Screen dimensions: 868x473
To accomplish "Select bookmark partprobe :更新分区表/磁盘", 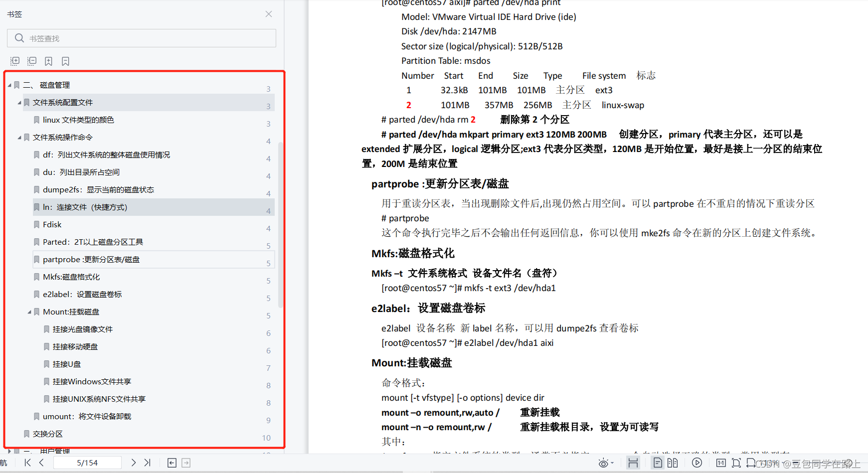I will click(x=154, y=260).
